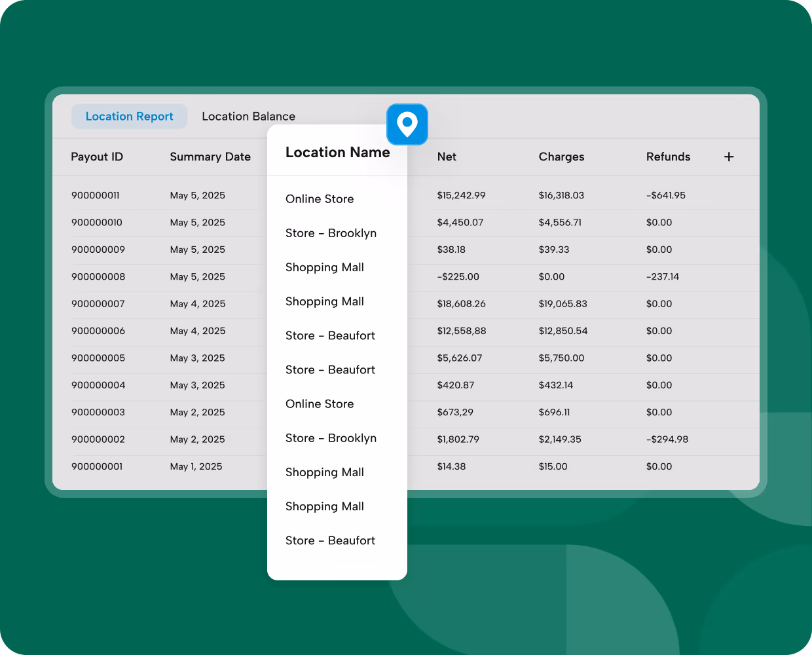812x655 pixels.
Task: Click the blue location pin icon
Action: click(x=407, y=124)
